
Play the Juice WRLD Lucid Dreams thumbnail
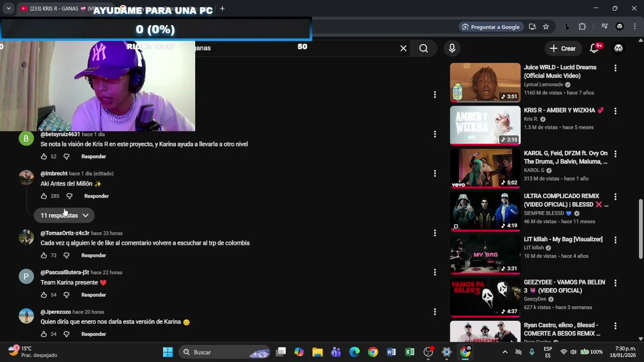pyautogui.click(x=485, y=82)
